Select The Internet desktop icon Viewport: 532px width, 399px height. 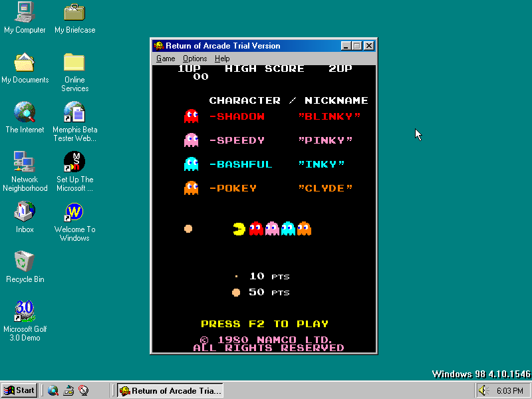pyautogui.click(x=25, y=118)
